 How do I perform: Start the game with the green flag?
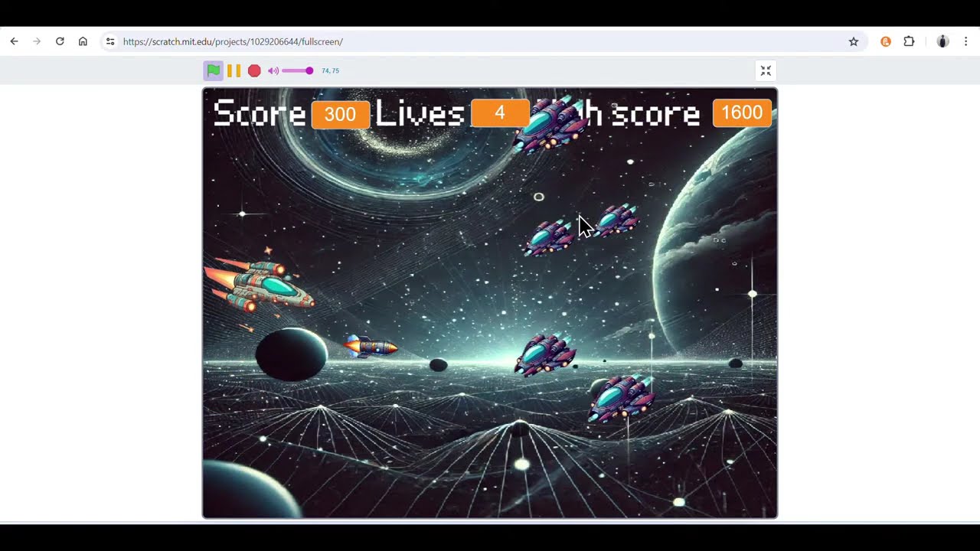point(214,70)
